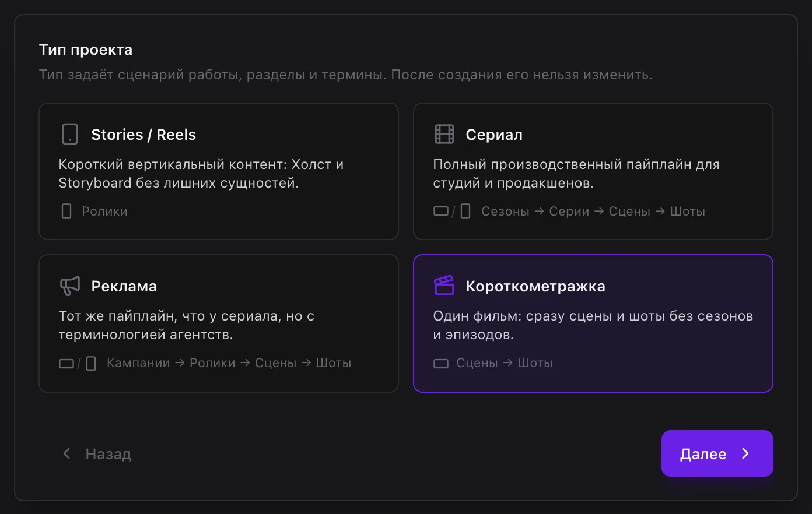
Task: Click the vertical format icon next to Ролики
Action: [66, 211]
